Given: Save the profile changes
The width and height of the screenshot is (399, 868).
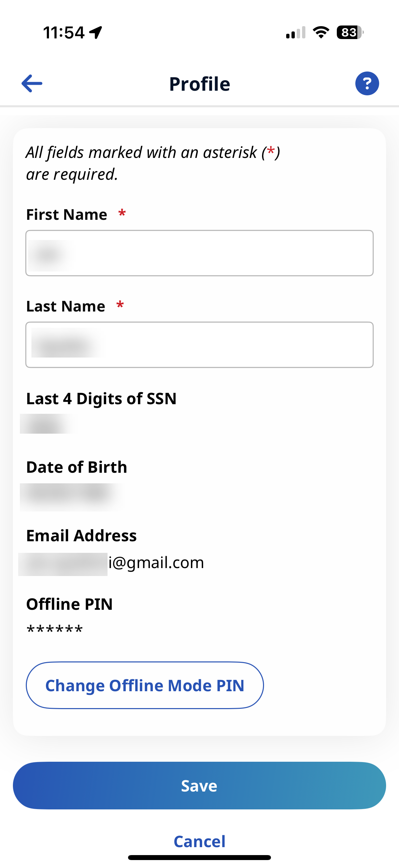Looking at the screenshot, I should coord(199,786).
